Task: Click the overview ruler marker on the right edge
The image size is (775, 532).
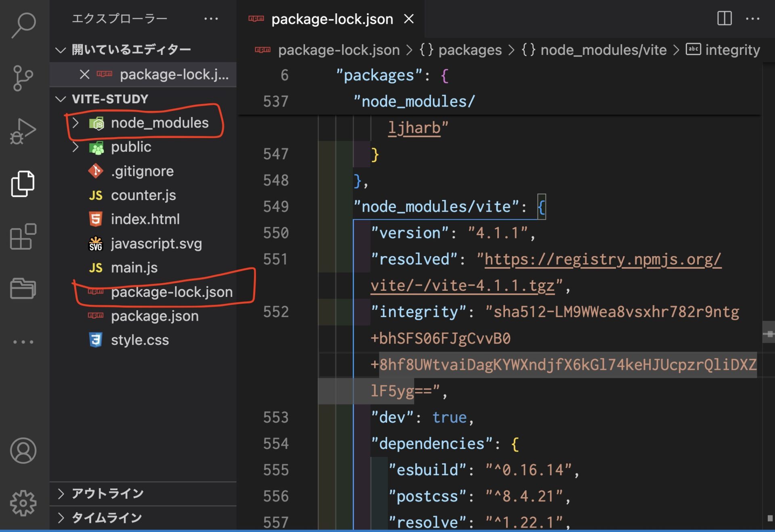Action: click(x=769, y=333)
